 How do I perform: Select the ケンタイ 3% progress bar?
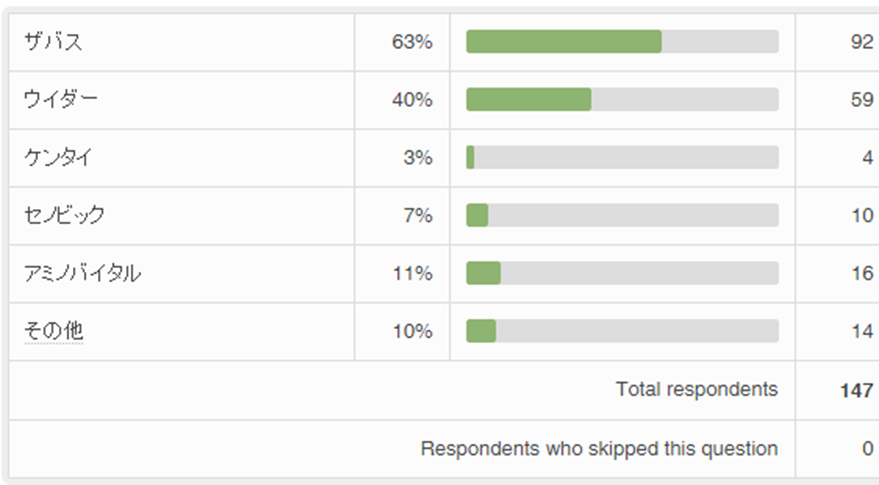pyautogui.click(x=622, y=158)
